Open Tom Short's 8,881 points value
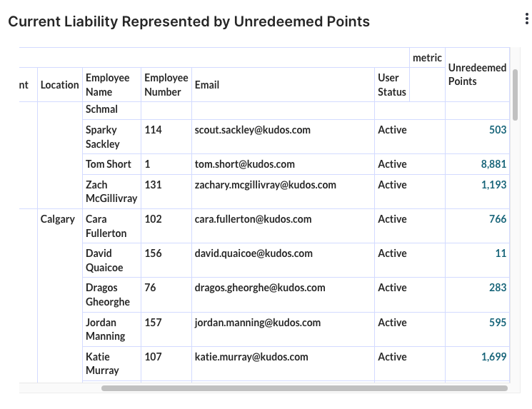 (493, 164)
